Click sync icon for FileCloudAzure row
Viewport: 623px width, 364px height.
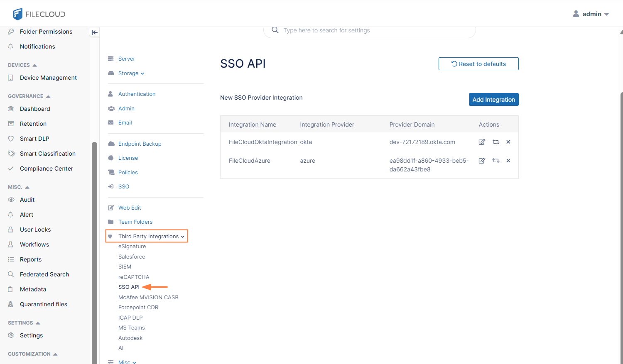pyautogui.click(x=495, y=161)
